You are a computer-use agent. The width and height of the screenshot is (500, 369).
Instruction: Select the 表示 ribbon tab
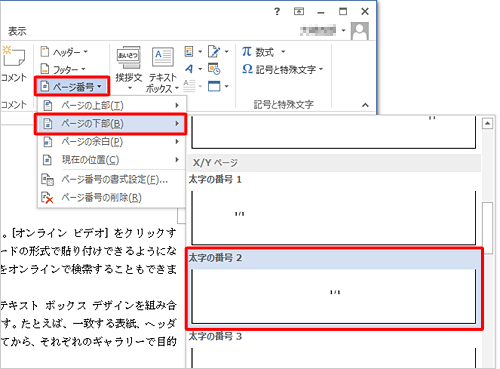point(17,31)
